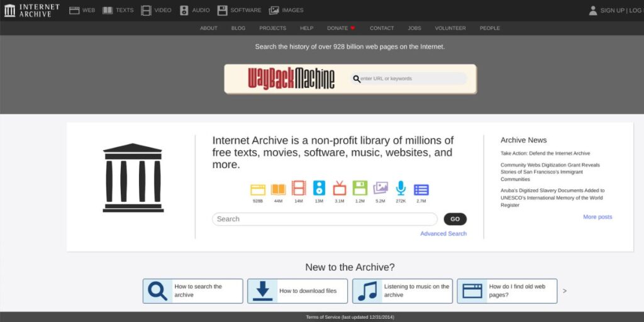Open the Donate menu item
644x322 pixels.
point(337,28)
